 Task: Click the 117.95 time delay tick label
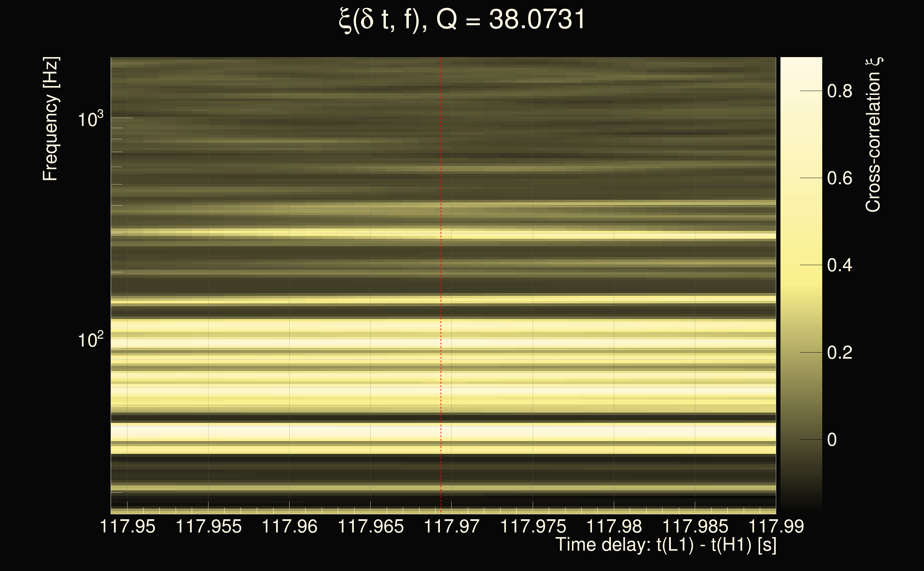pyautogui.click(x=127, y=526)
